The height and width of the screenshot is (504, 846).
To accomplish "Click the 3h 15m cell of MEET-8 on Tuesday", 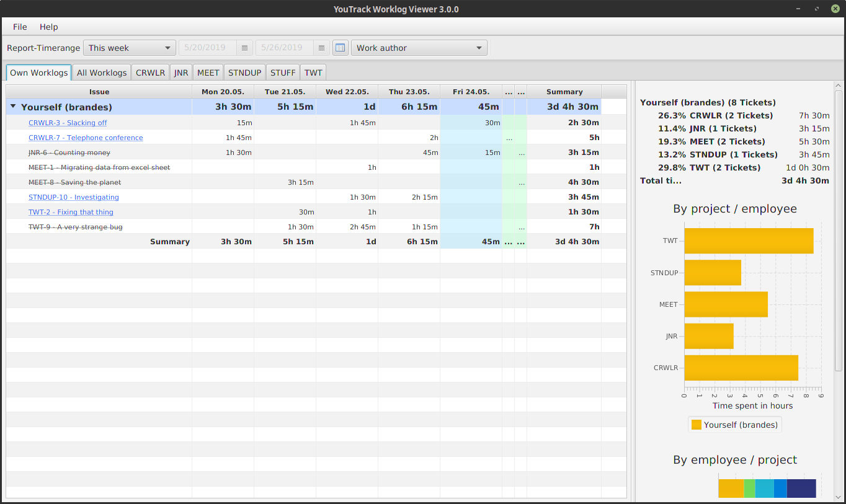I will pyautogui.click(x=285, y=182).
